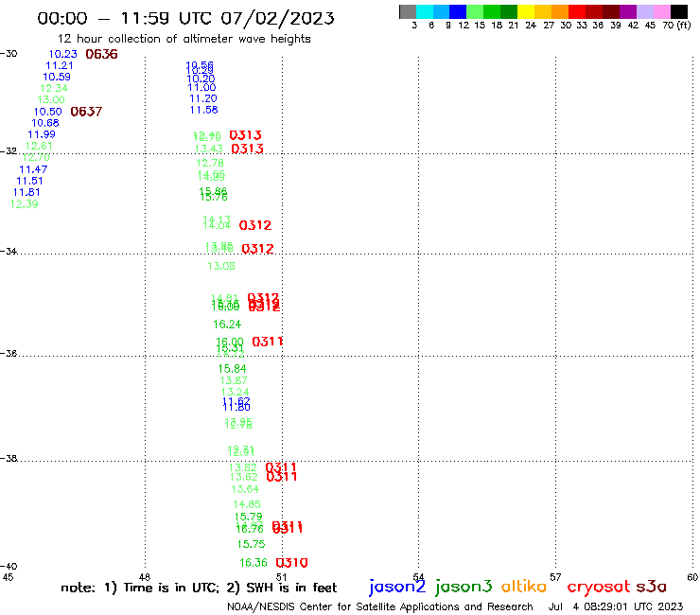Click the green value 15.75
This screenshot has height=615, width=700.
[251, 544]
